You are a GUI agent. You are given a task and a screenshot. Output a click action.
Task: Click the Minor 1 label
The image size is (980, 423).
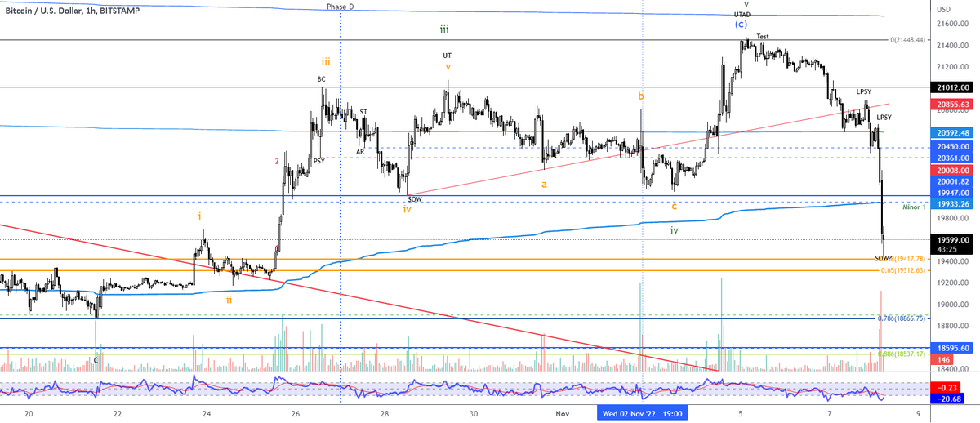[914, 207]
